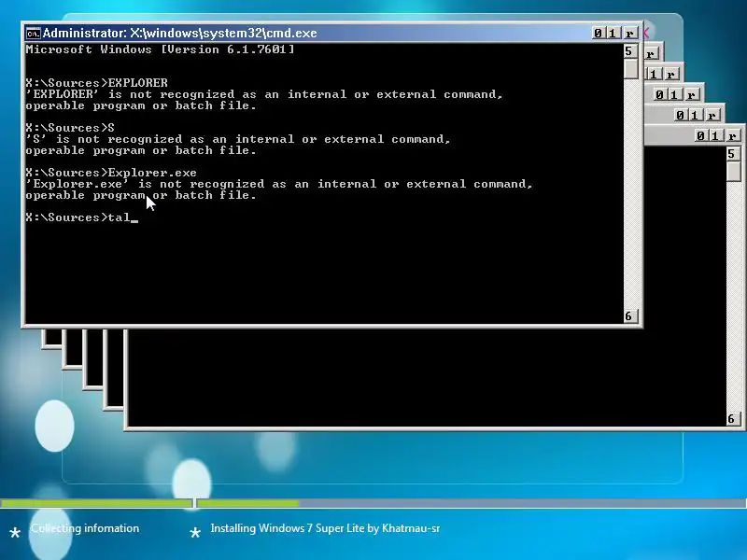Click the rearmost cmd window's scrollbar thumb
This screenshot has height=560, width=747.
tap(733, 172)
